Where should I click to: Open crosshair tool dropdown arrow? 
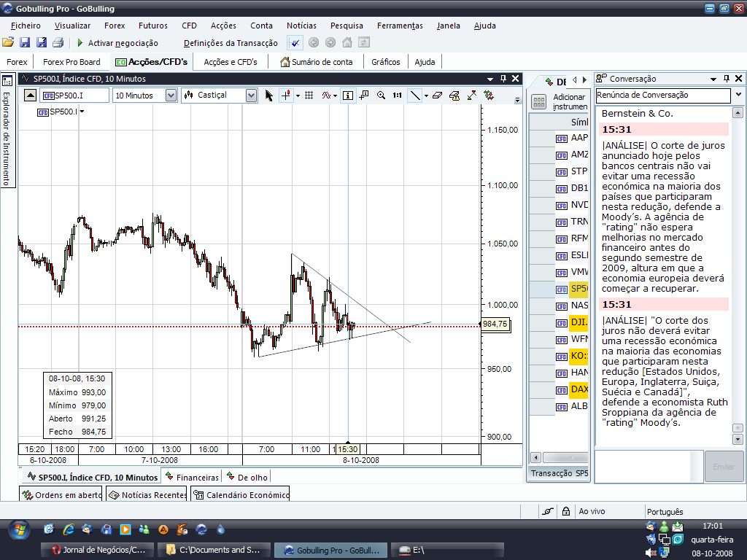[298, 96]
